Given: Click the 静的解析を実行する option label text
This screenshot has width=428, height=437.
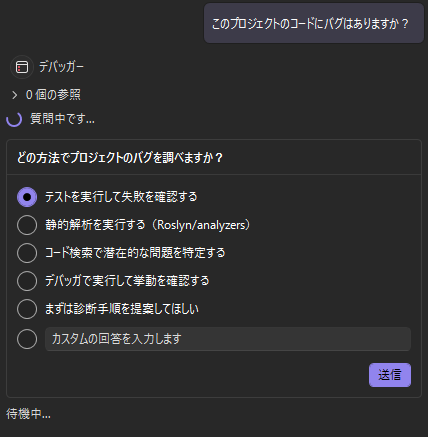Looking at the screenshot, I should click(x=95, y=225).
